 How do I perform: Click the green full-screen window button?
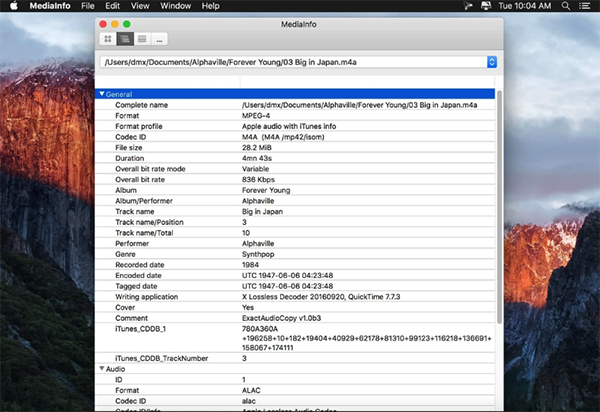coord(127,24)
